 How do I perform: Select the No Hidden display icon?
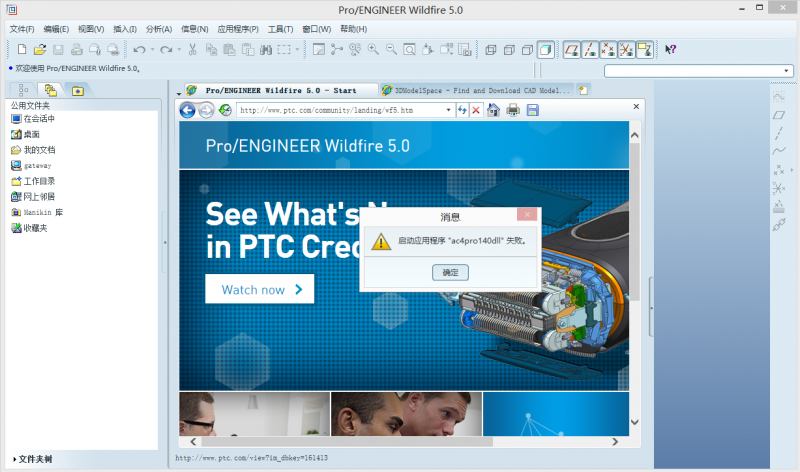pos(528,49)
